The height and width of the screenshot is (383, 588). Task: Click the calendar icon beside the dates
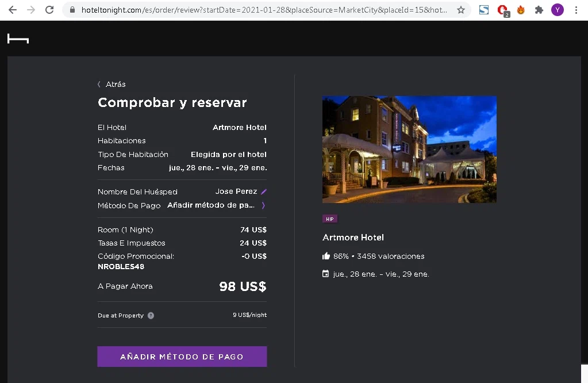[325, 274]
